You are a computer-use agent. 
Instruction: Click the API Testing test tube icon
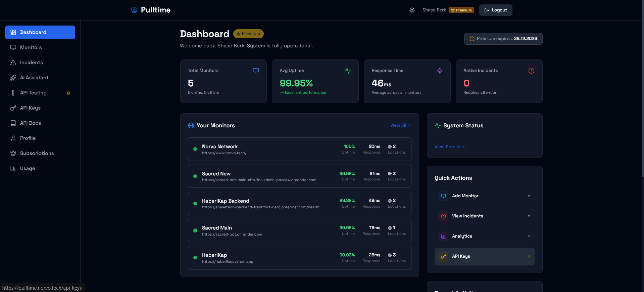[13, 93]
